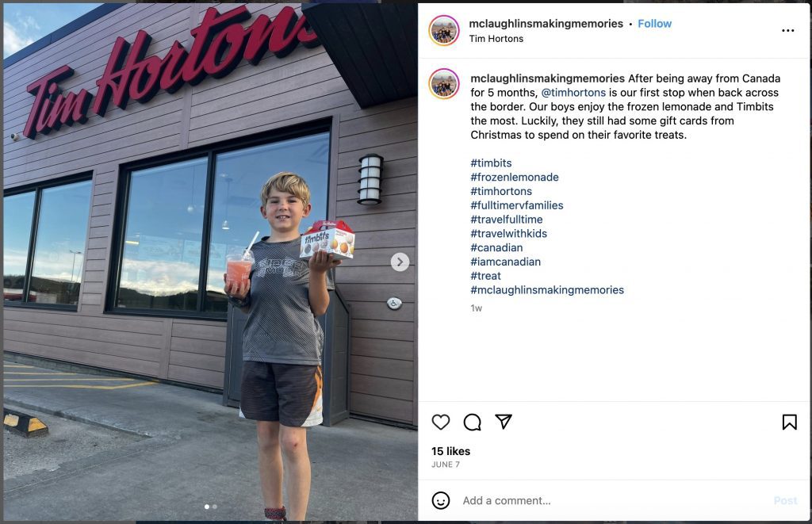The image size is (812, 524).
Task: Like the post with the heart icon
Action: (x=441, y=422)
